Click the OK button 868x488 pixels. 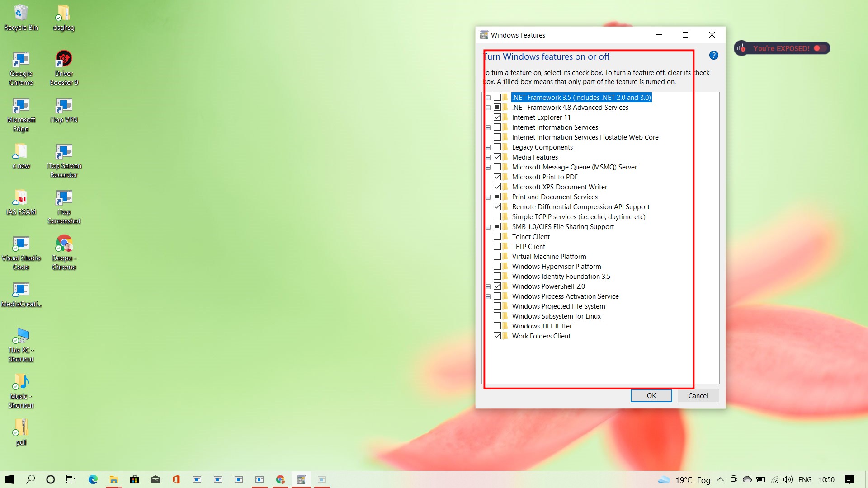coord(651,395)
